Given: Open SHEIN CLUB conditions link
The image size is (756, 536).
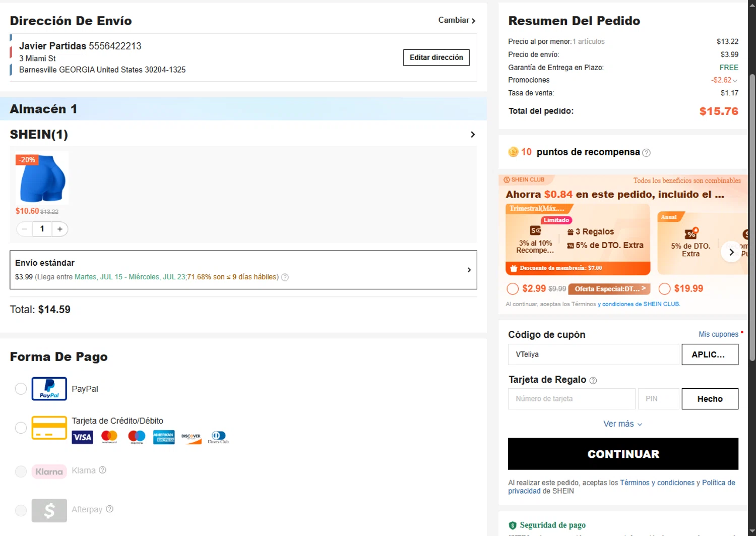Looking at the screenshot, I should pyautogui.click(x=639, y=304).
